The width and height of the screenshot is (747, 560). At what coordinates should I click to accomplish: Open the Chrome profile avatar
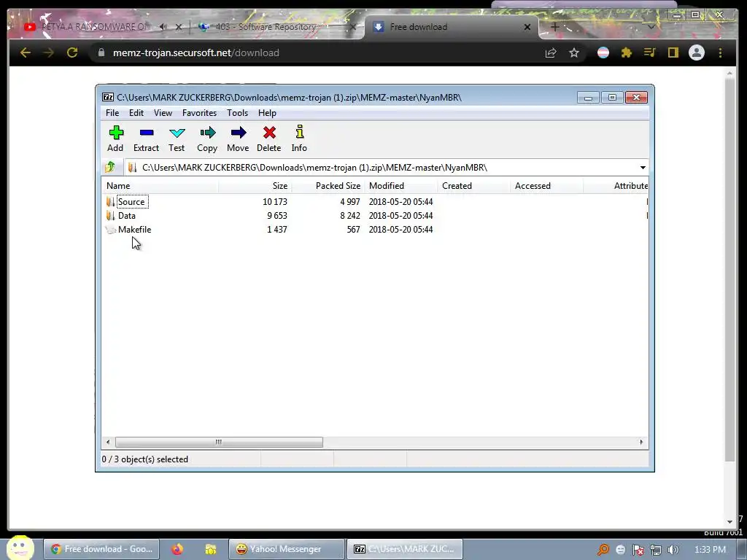tap(697, 52)
